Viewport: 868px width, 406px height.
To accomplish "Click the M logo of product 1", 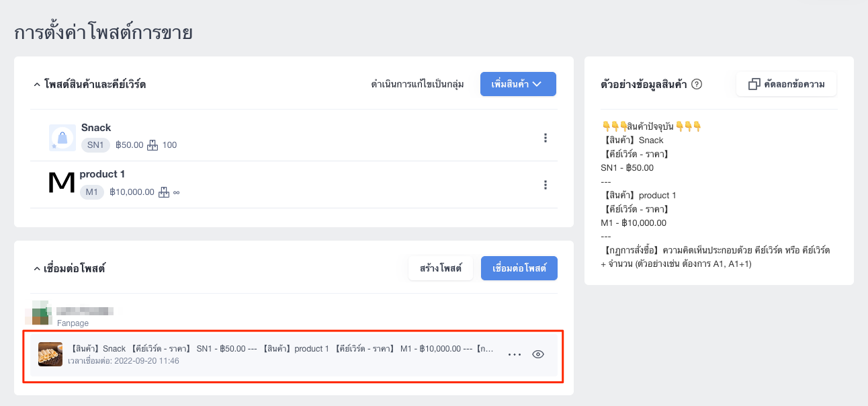I will pyautogui.click(x=62, y=183).
